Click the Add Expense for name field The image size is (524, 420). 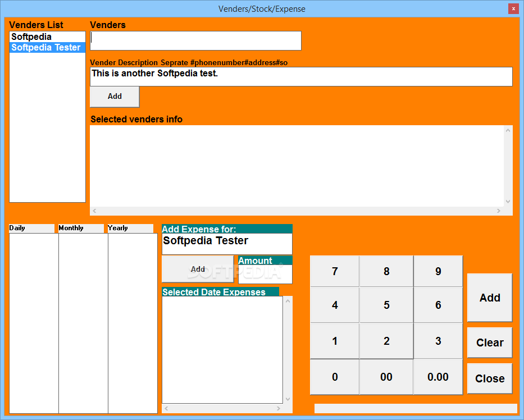point(227,244)
